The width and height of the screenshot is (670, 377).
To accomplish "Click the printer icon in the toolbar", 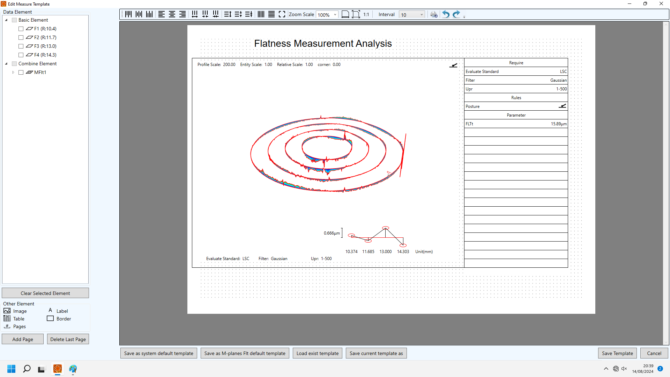I will click(434, 15).
